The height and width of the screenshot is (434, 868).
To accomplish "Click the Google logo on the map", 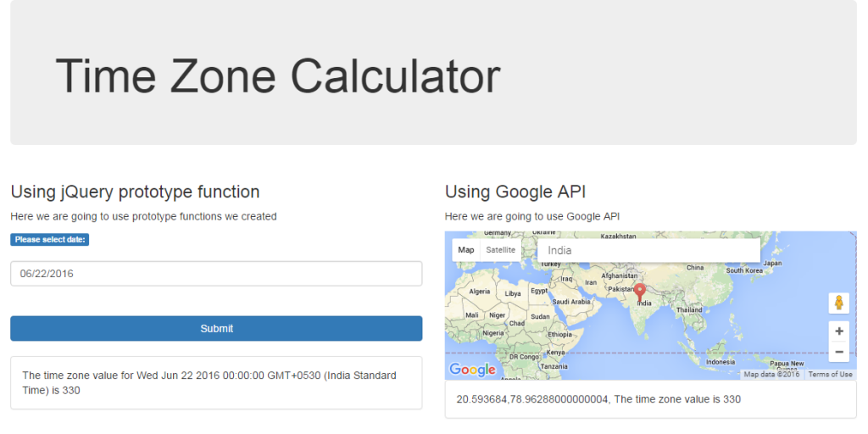I will [x=472, y=370].
